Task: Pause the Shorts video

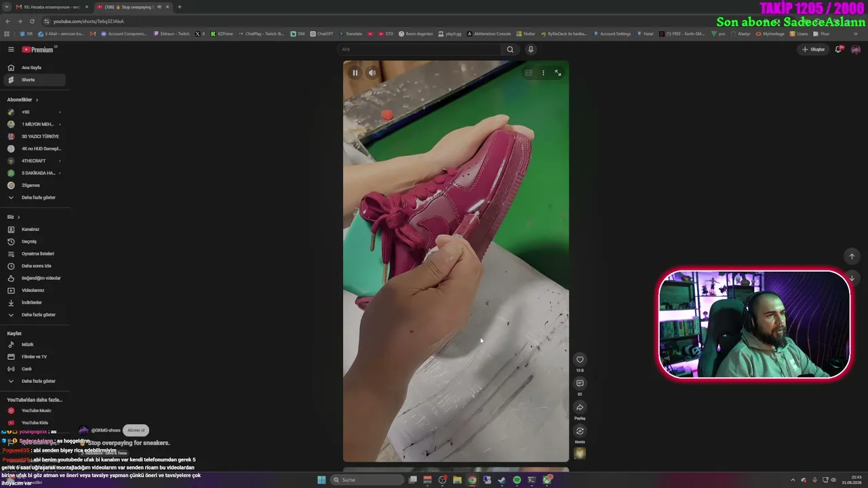Action: point(355,73)
